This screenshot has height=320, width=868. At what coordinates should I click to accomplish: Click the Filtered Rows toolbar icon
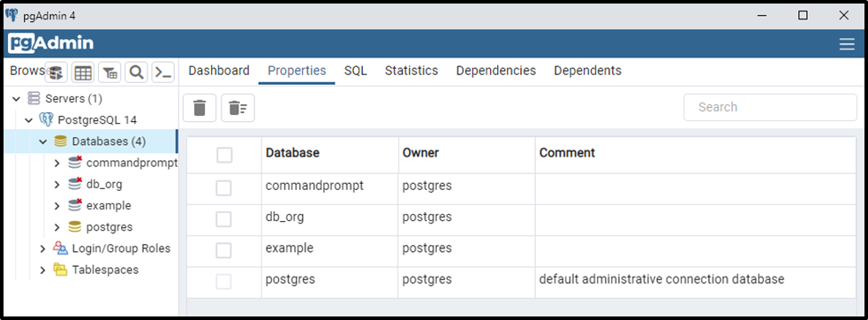tap(109, 72)
